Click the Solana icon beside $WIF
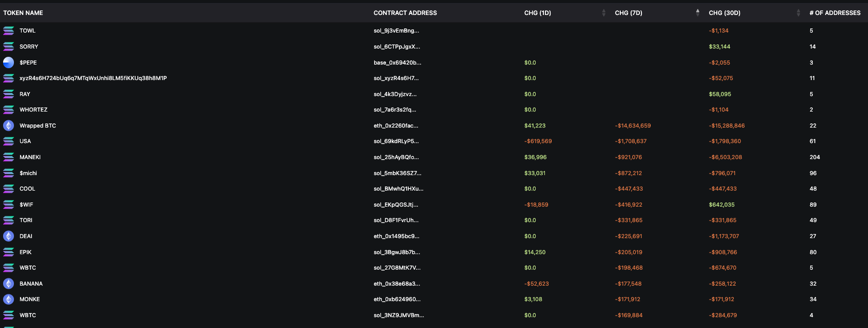 (x=9, y=205)
